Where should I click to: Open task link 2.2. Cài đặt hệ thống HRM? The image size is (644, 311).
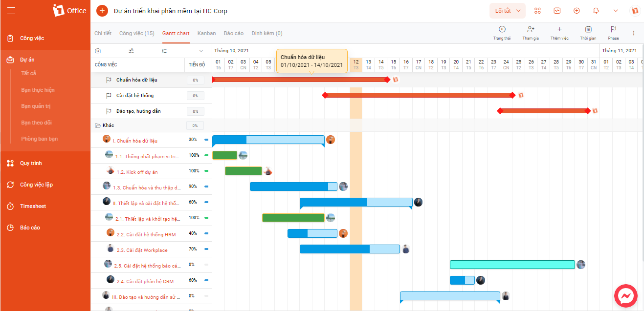click(146, 235)
